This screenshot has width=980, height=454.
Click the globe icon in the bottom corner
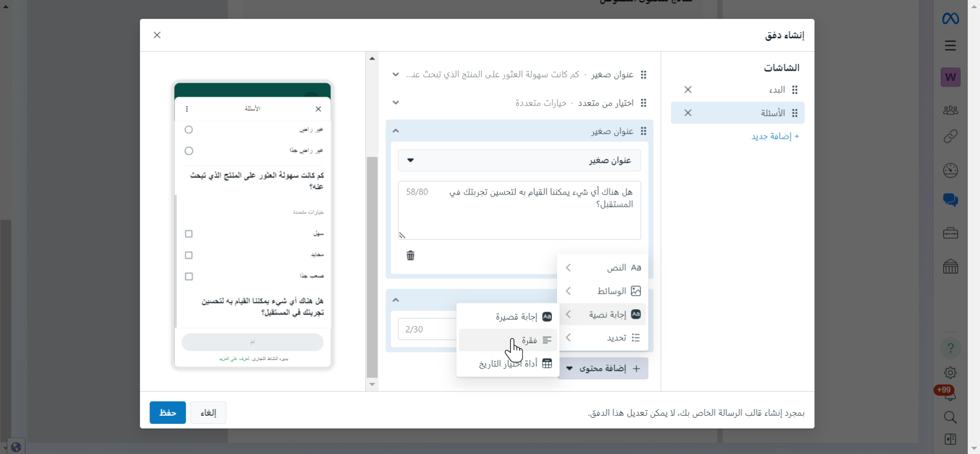tap(16, 447)
